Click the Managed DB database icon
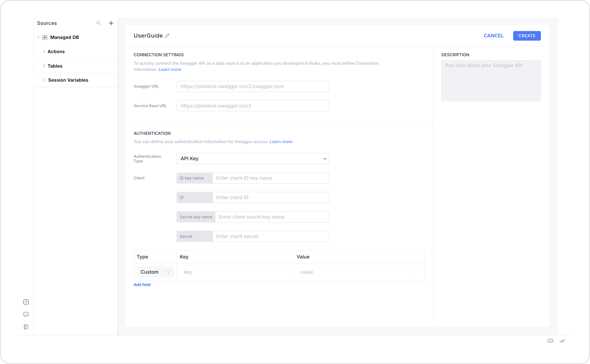This screenshot has width=590, height=364. click(x=45, y=37)
